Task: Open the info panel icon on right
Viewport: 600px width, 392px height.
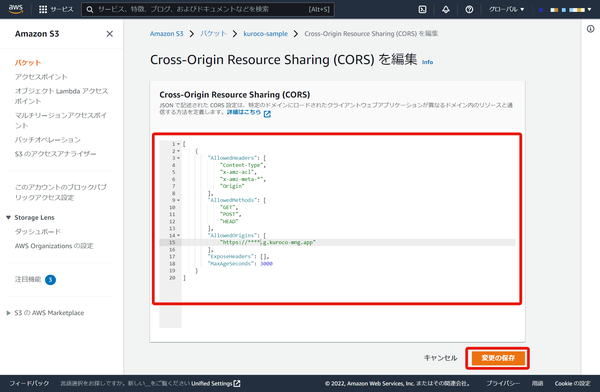Action: pos(590,29)
